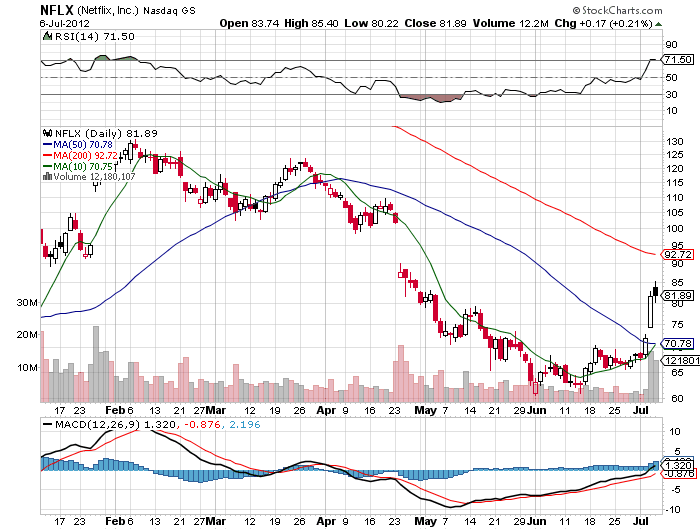Click the High 85.40 quote value
Screen dimensions: 700x530
(x=311, y=23)
